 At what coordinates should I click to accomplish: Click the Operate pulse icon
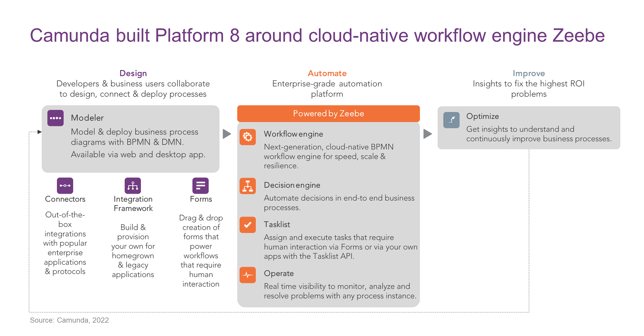point(248,275)
